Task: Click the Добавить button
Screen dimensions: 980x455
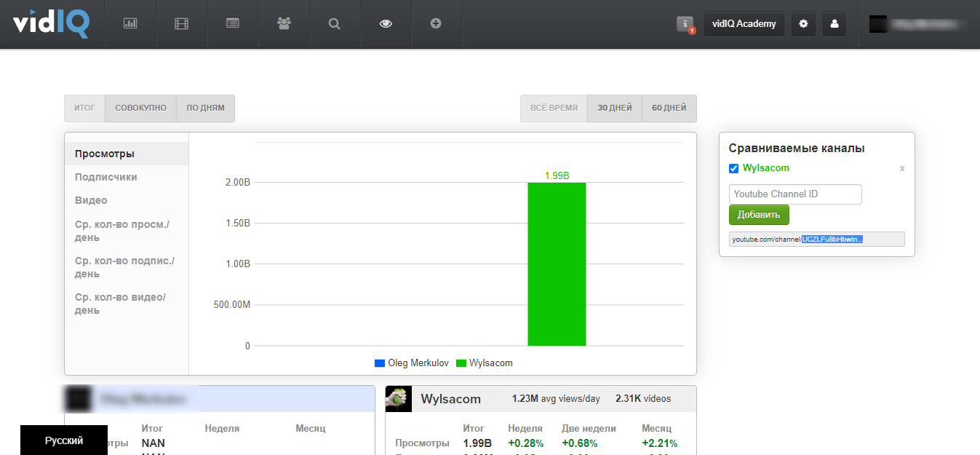Action: coord(759,215)
